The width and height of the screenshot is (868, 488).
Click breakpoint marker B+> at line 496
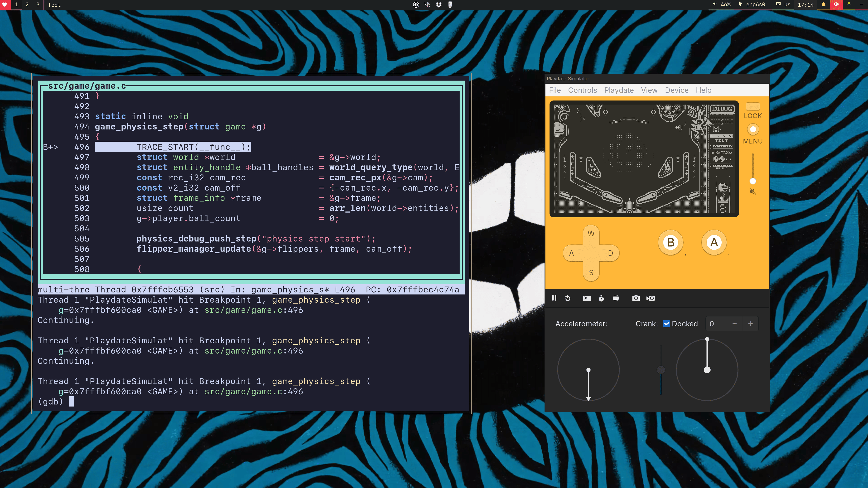tap(51, 147)
